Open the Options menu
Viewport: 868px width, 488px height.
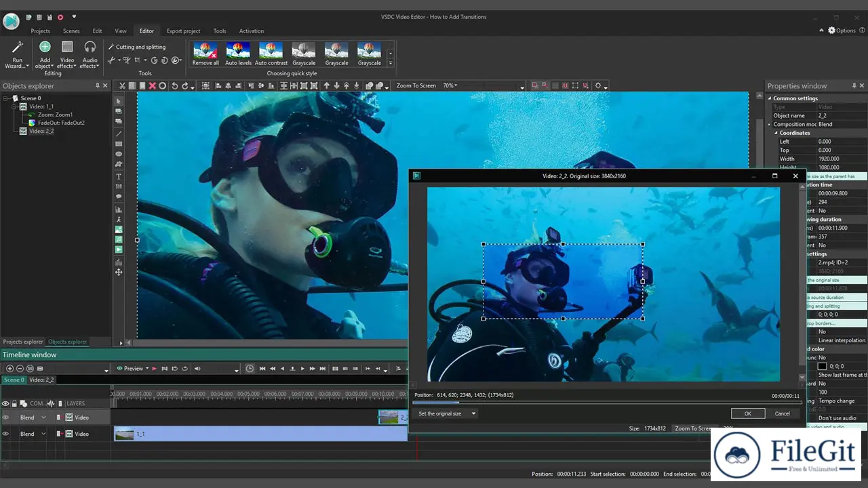pyautogui.click(x=842, y=30)
